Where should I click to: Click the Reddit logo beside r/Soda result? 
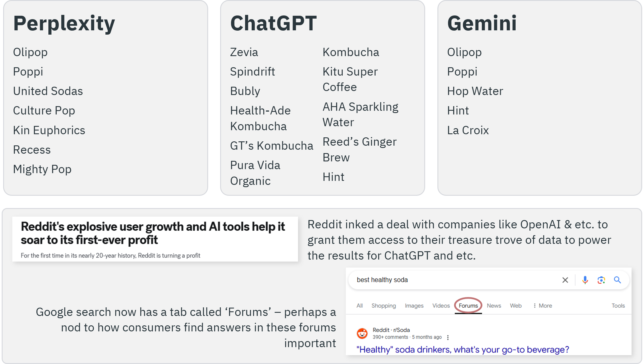[362, 333]
